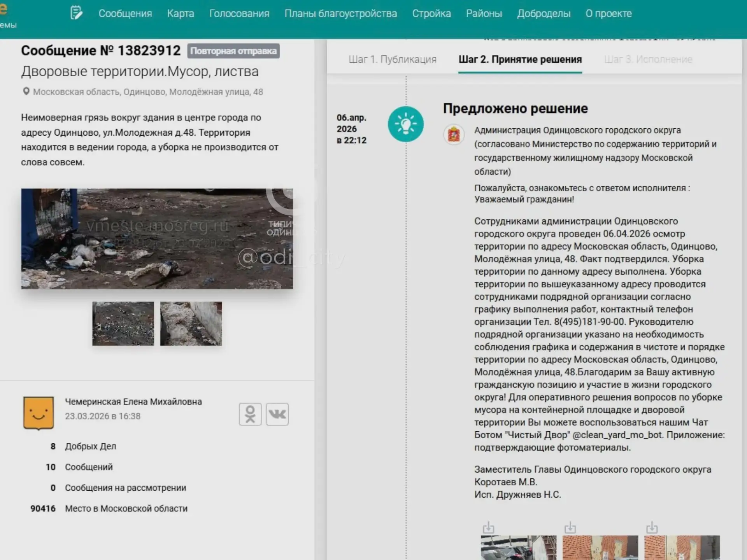
Task: Open Планы благоустройства page
Action: (341, 14)
